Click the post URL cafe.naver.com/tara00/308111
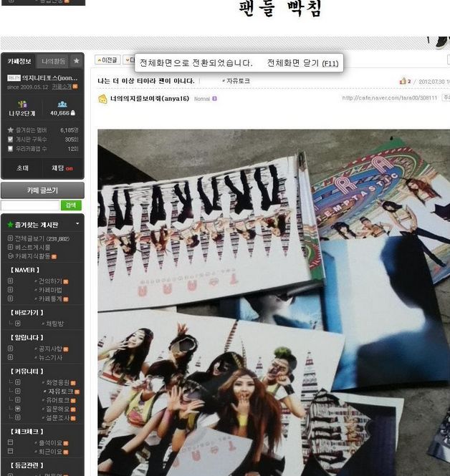The image size is (450, 476). tap(390, 98)
